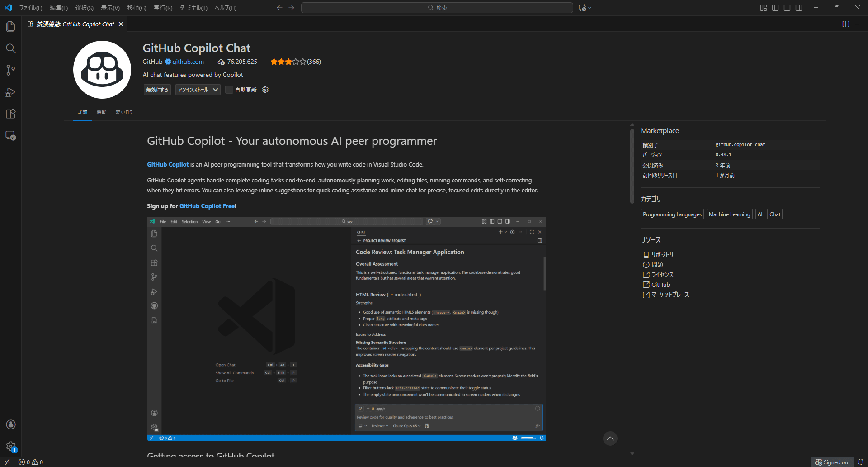Click the 無効にする button

click(157, 90)
